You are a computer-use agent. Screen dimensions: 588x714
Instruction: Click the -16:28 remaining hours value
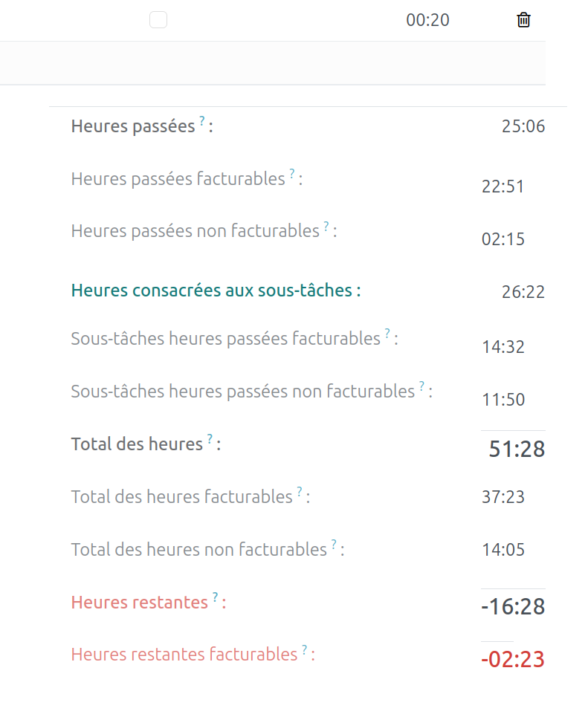click(514, 606)
